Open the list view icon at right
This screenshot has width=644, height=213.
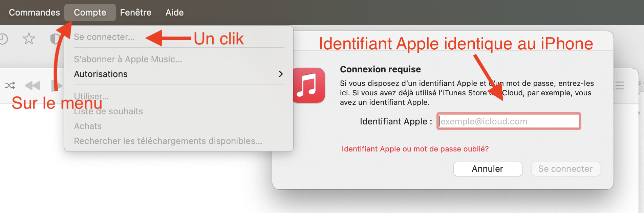pos(619,85)
